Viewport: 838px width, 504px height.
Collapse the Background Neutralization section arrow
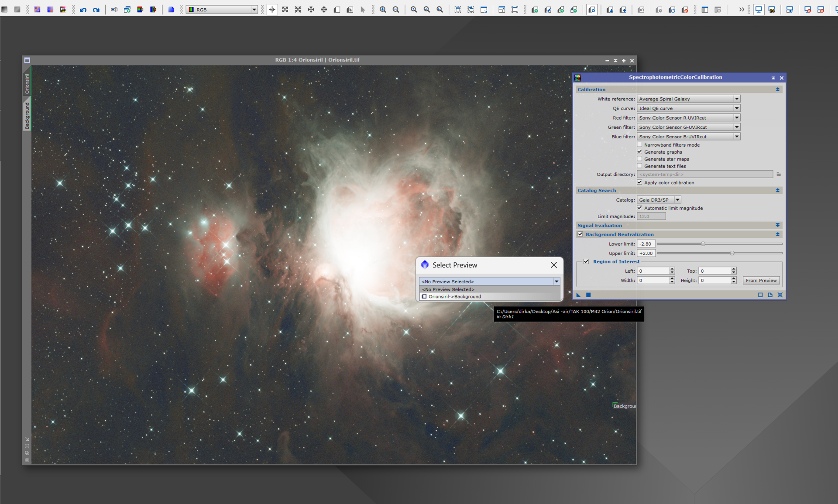(778, 234)
